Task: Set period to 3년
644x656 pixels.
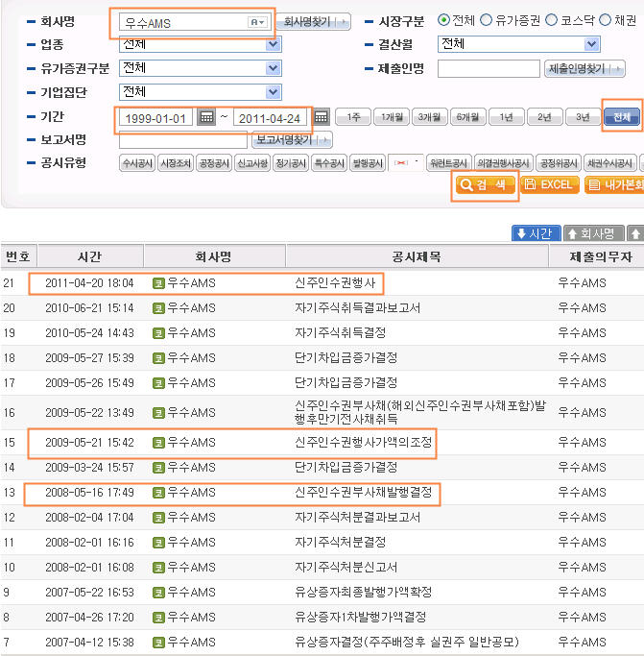Action: (x=583, y=117)
